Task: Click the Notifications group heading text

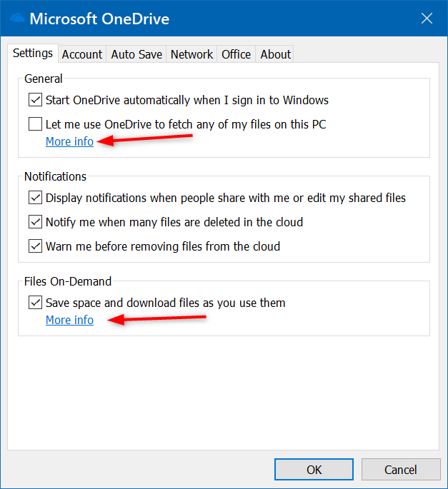Action: tap(55, 176)
